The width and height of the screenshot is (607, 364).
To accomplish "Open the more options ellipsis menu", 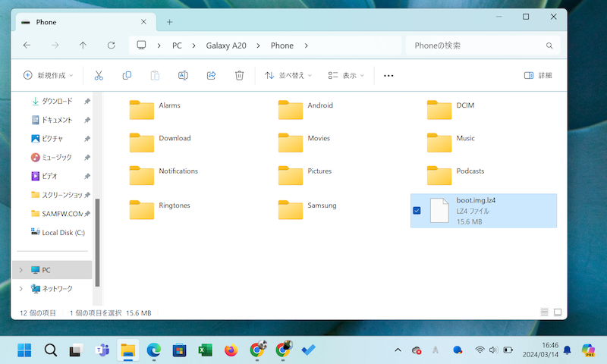I will point(388,76).
